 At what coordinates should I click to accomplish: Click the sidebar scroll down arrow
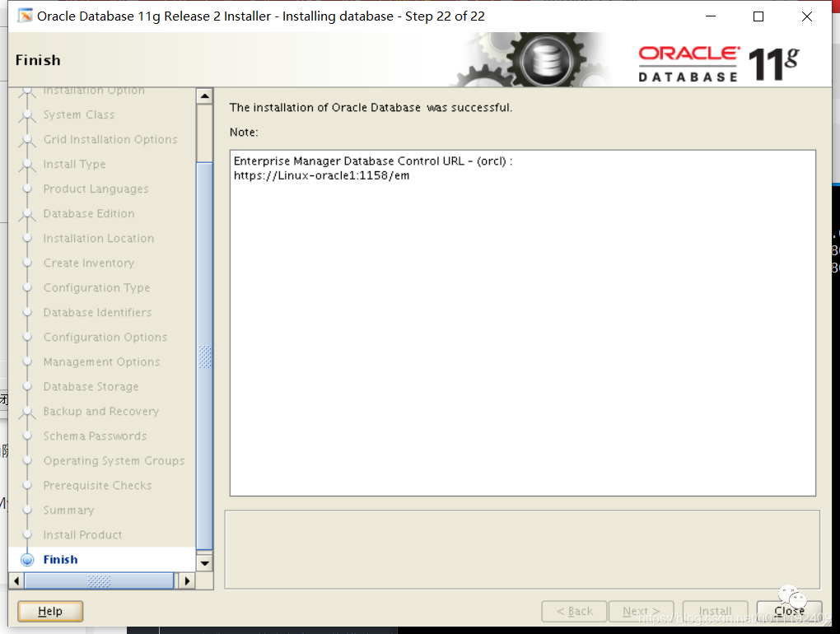point(204,563)
